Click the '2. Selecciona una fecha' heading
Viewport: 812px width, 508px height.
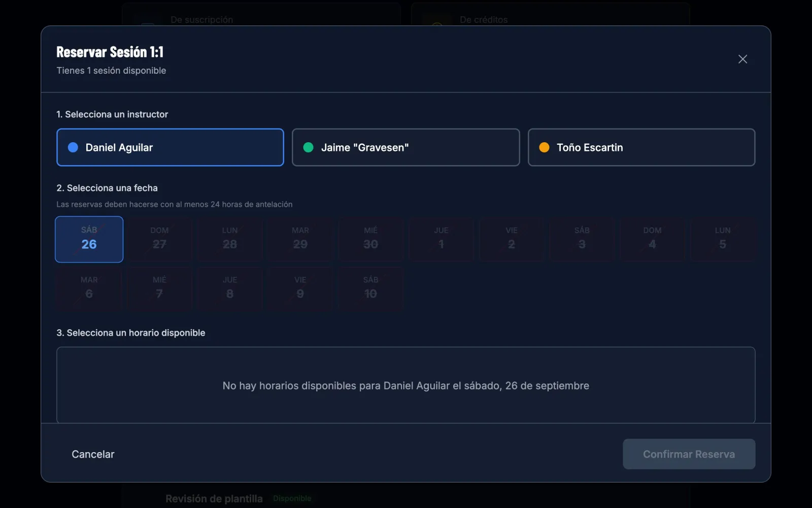coord(107,188)
